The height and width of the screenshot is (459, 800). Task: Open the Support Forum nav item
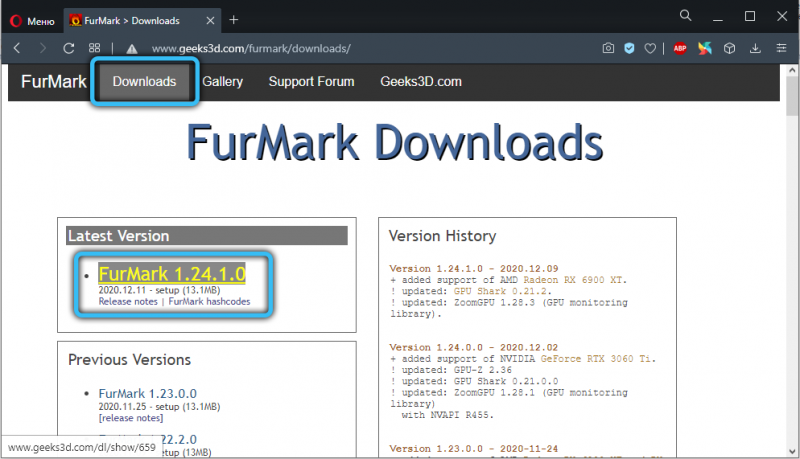(311, 82)
